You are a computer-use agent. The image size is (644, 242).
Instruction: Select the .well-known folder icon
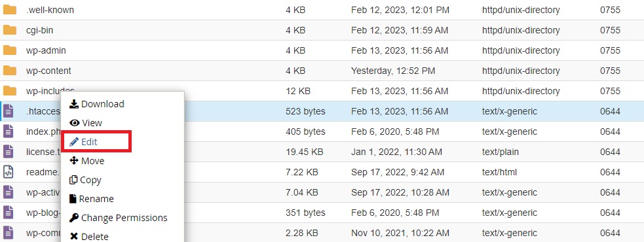(x=9, y=10)
